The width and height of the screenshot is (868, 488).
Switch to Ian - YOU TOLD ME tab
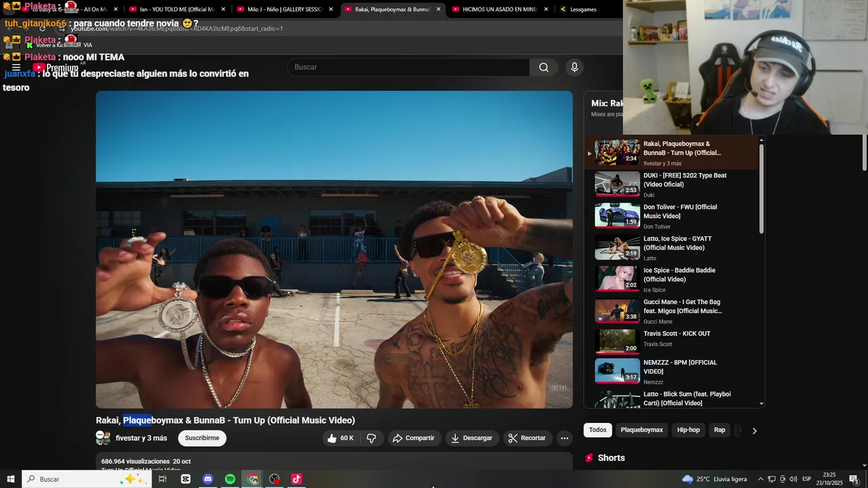click(178, 9)
